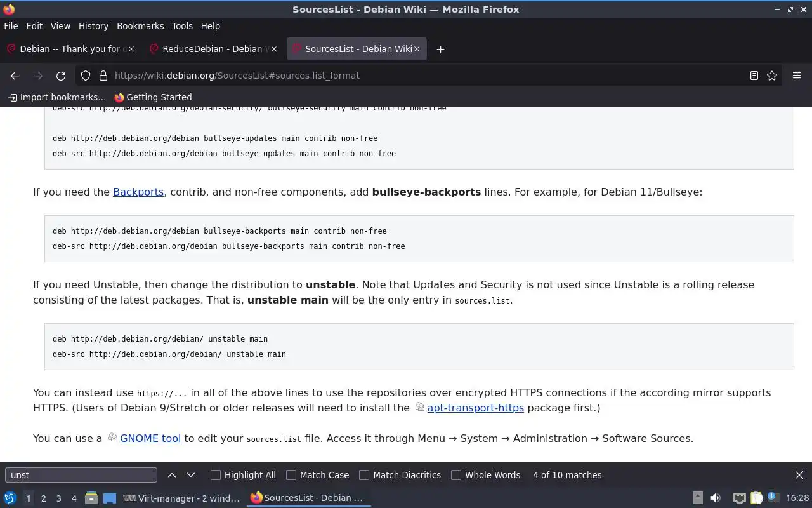
Task: Open the Tools menu
Action: coord(182,26)
